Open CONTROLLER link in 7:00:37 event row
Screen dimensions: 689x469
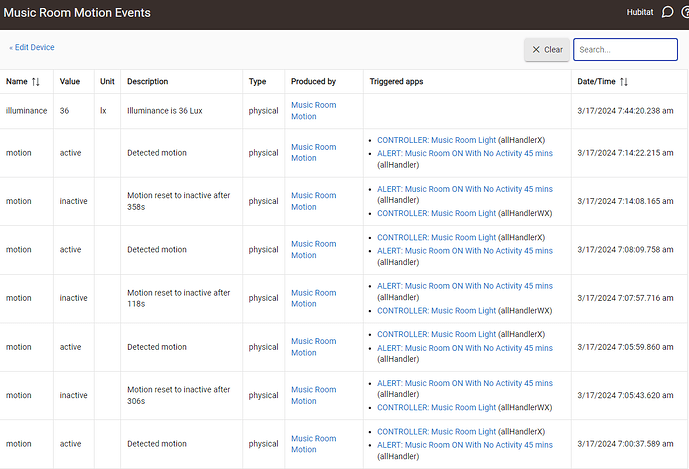[x=436, y=431]
